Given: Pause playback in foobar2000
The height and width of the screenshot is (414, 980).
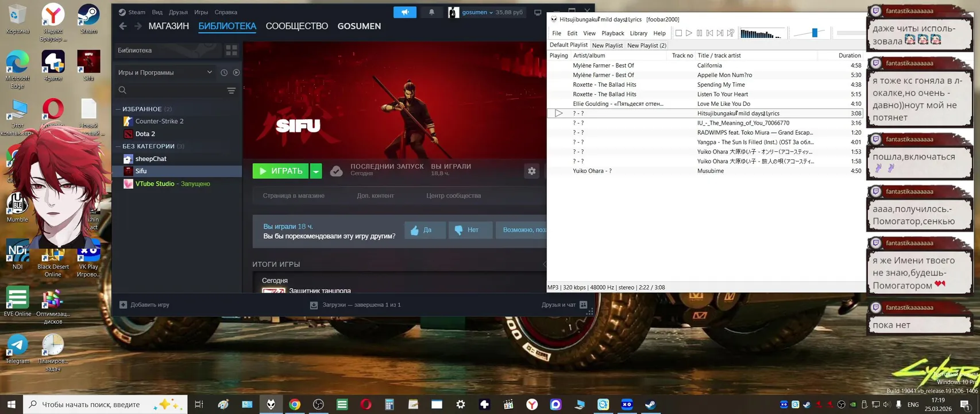Looking at the screenshot, I should pos(699,33).
